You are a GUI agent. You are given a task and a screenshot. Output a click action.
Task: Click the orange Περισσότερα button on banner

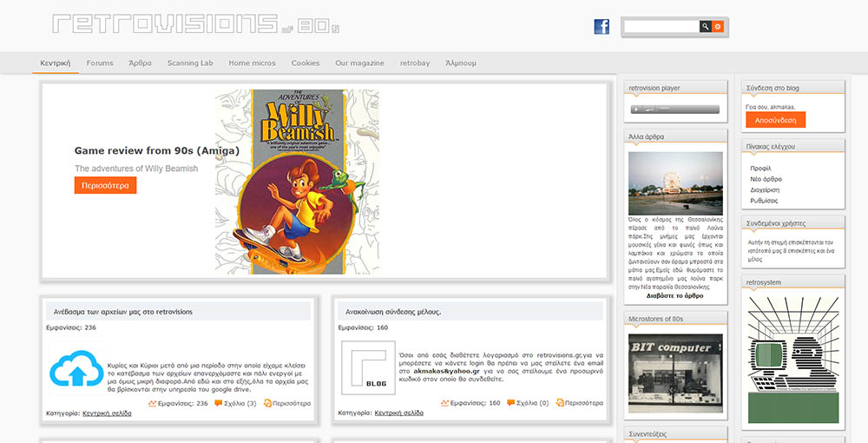click(x=105, y=186)
